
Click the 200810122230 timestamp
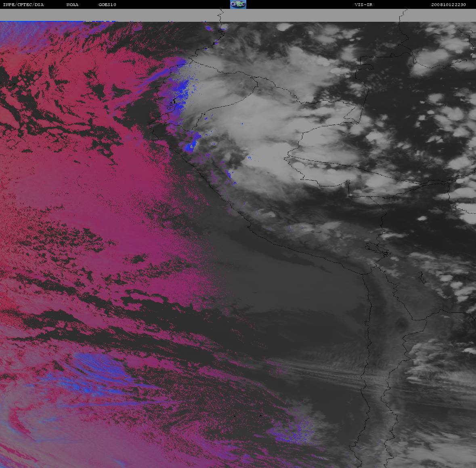point(449,4)
